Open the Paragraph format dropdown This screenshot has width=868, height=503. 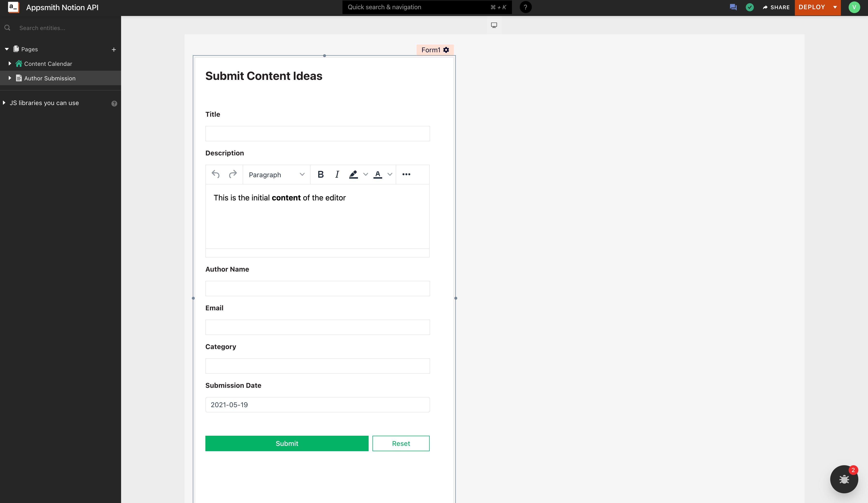coord(276,175)
